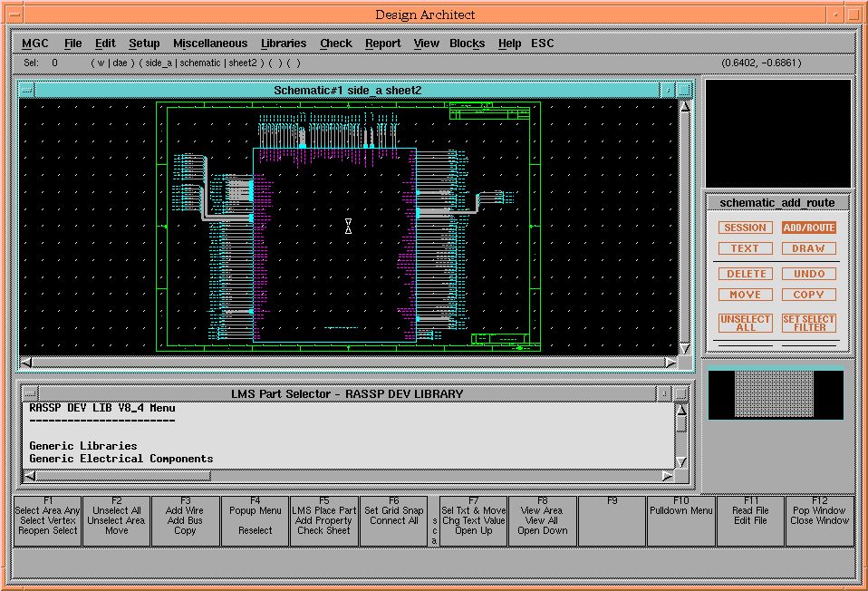The height and width of the screenshot is (591, 868).
Task: Click the UNDO palette button
Action: 809,274
